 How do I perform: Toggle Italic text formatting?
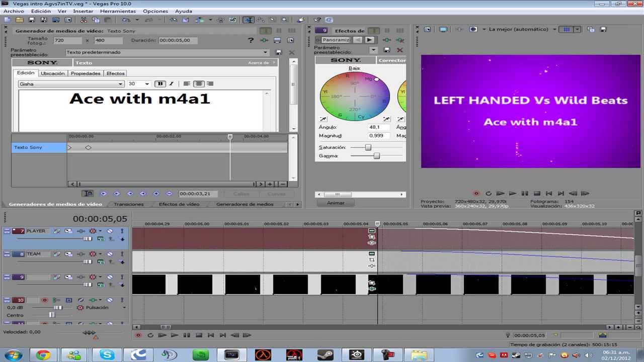[x=171, y=84]
